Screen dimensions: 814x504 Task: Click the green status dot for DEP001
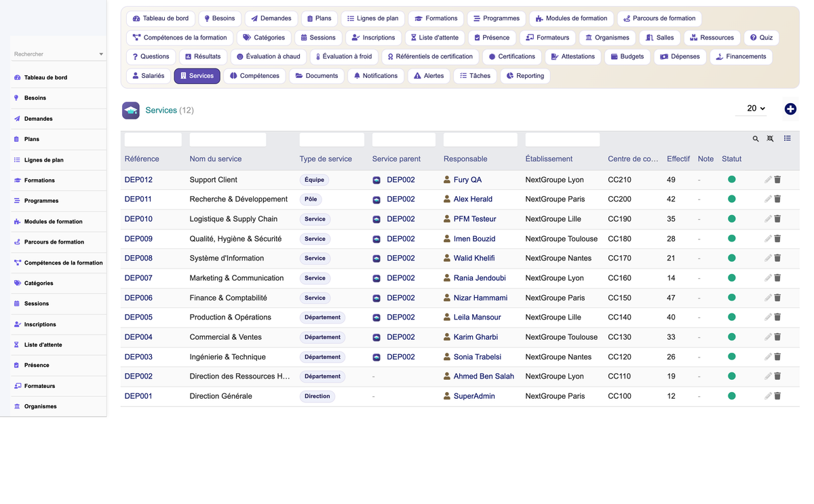click(732, 396)
